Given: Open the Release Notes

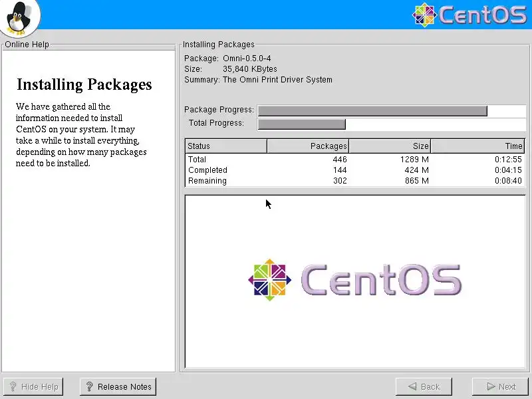Looking at the screenshot, I should click(118, 386).
